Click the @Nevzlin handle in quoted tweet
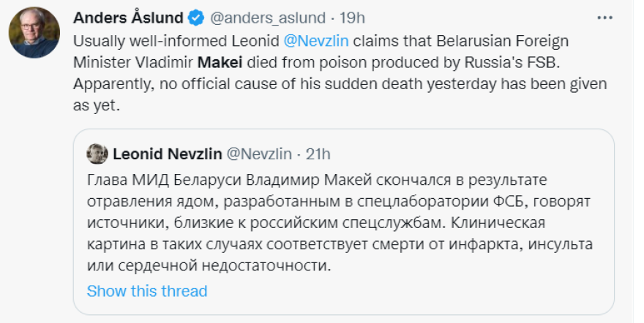This screenshot has width=644, height=323. coord(259,154)
